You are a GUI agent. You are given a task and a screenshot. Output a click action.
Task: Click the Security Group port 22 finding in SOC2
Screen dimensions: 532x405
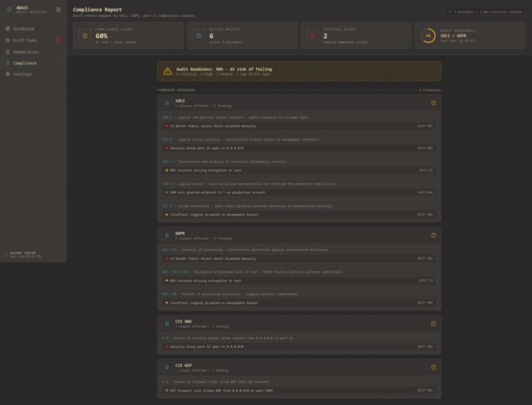(x=299, y=148)
